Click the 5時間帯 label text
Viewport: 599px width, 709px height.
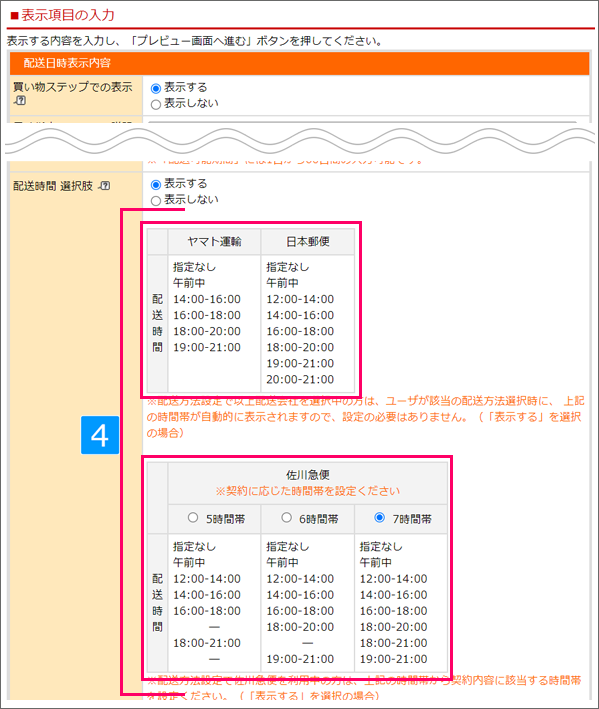(x=225, y=519)
